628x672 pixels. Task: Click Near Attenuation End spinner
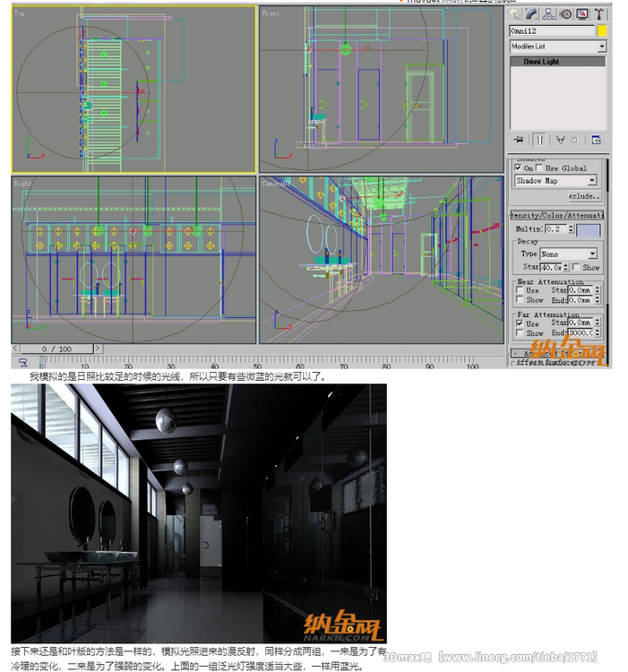pyautogui.click(x=598, y=300)
